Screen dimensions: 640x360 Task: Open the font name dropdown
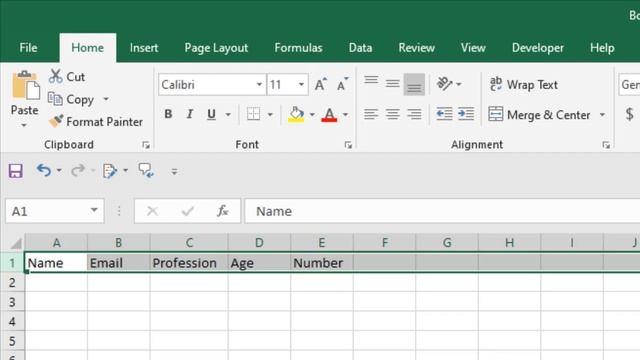click(x=259, y=84)
